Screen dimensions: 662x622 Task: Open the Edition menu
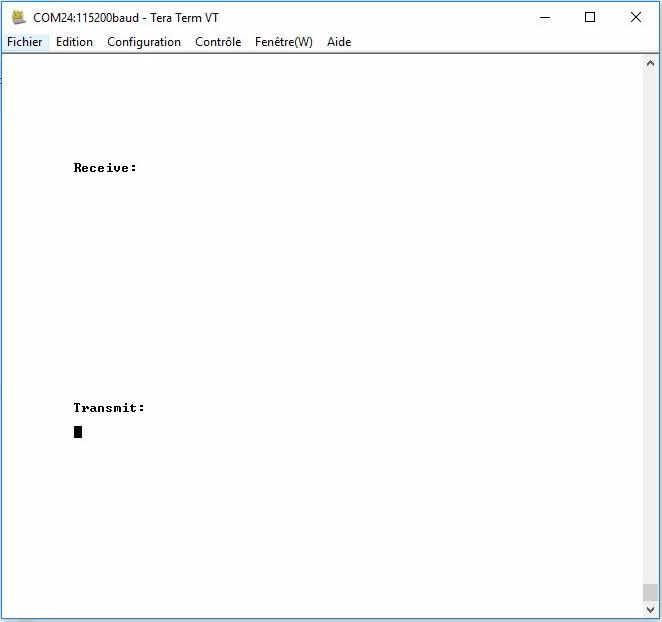[74, 42]
